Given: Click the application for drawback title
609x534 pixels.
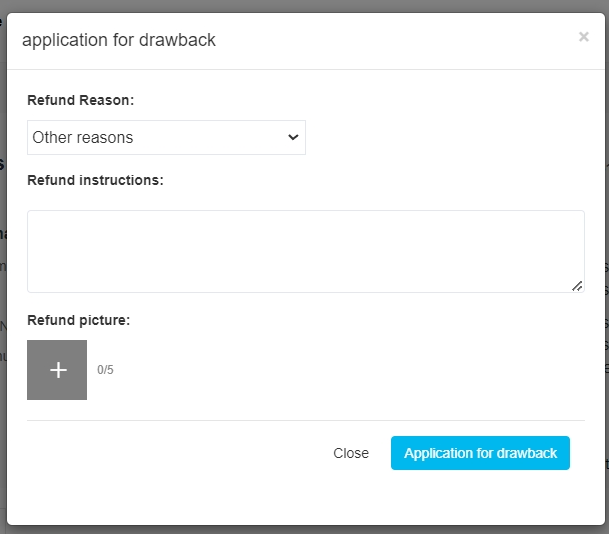Looking at the screenshot, I should coord(119,40).
